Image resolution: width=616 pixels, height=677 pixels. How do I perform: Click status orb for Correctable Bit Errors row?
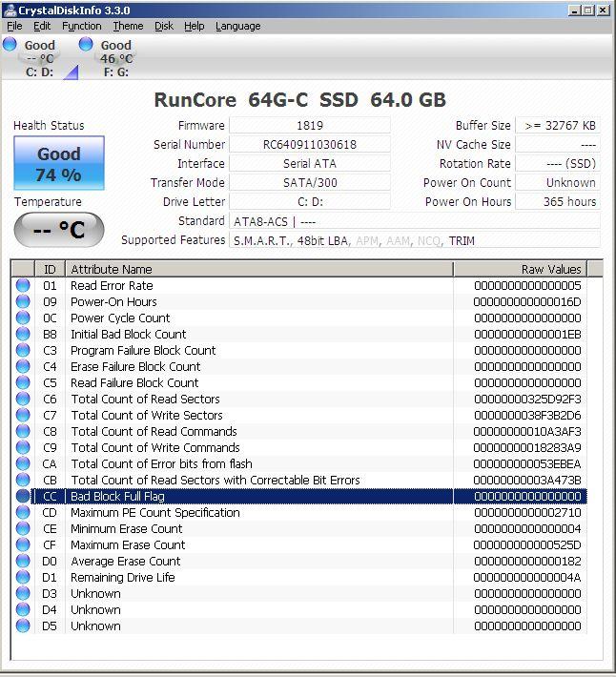(23, 480)
